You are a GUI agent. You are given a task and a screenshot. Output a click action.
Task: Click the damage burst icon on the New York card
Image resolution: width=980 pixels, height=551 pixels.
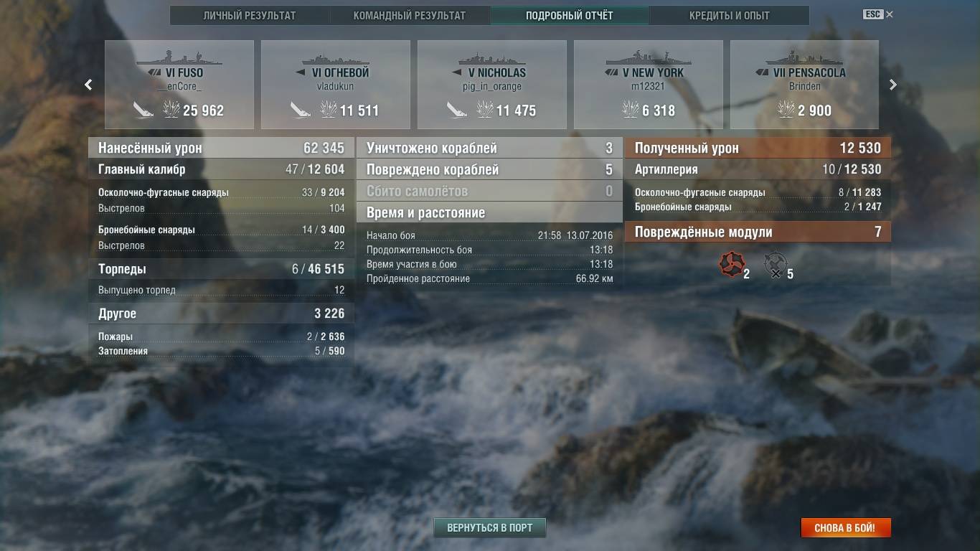[630, 110]
